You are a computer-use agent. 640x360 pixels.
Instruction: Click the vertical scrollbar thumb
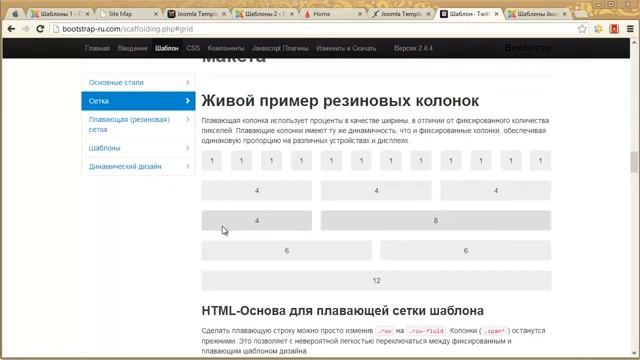[633, 162]
